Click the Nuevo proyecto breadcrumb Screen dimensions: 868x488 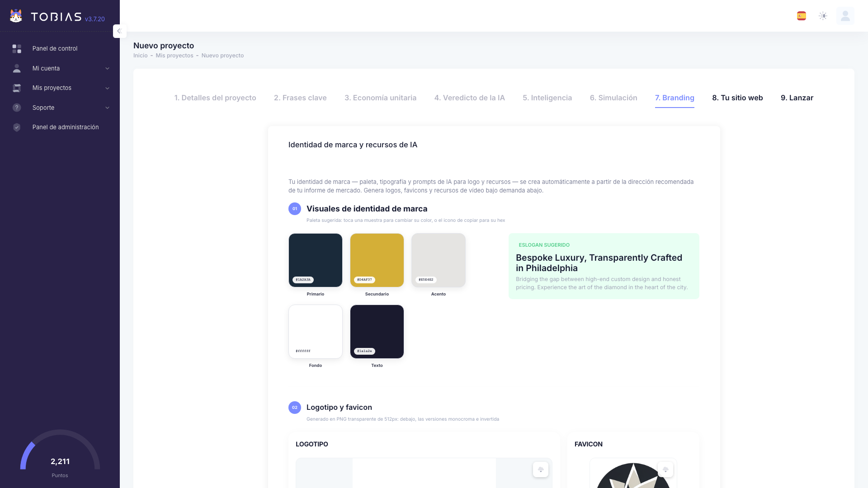tap(222, 56)
